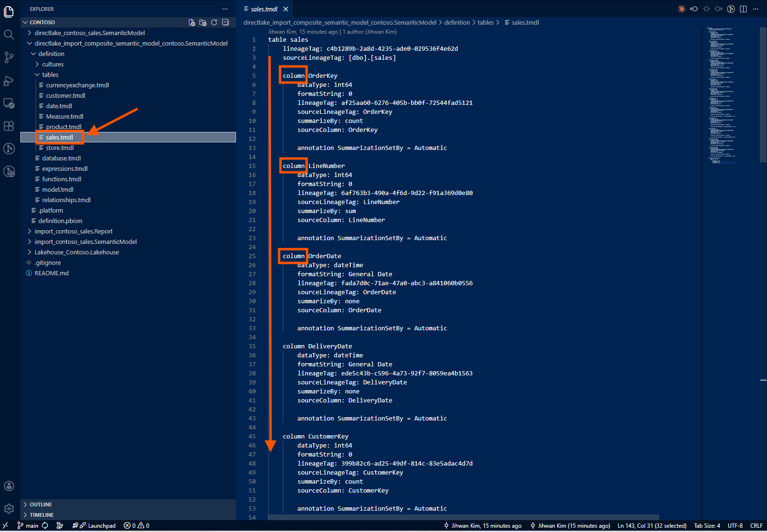This screenshot has height=532, width=767.
Task: Click 'tables' in the breadcrumb path
Action: [486, 22]
